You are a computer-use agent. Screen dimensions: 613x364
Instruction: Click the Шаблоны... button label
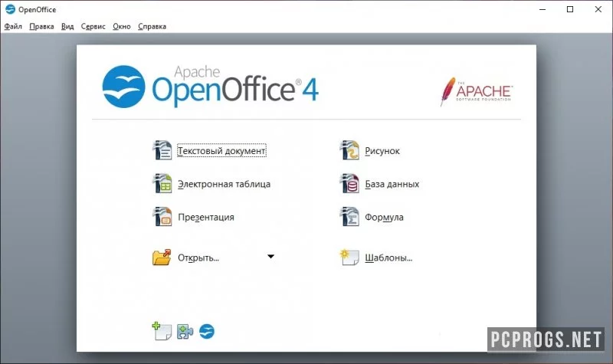(388, 257)
